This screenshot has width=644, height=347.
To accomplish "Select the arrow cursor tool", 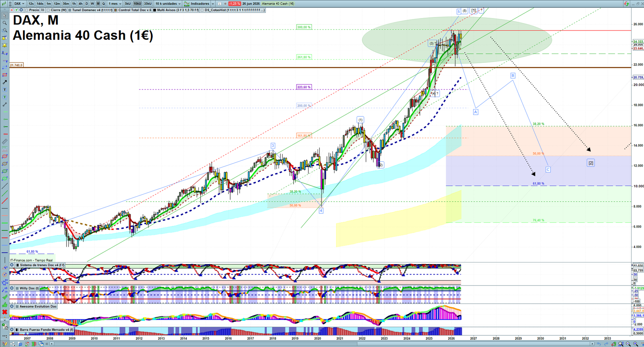I will [x=5, y=15].
